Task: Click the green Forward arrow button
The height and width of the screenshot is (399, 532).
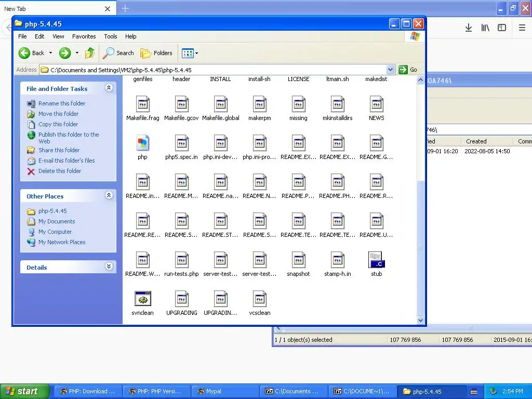Action: (x=65, y=53)
